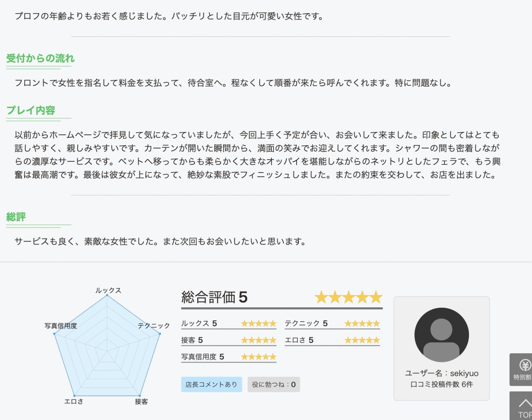Click the エロさ star rating
The image size is (532, 420).
(x=362, y=340)
